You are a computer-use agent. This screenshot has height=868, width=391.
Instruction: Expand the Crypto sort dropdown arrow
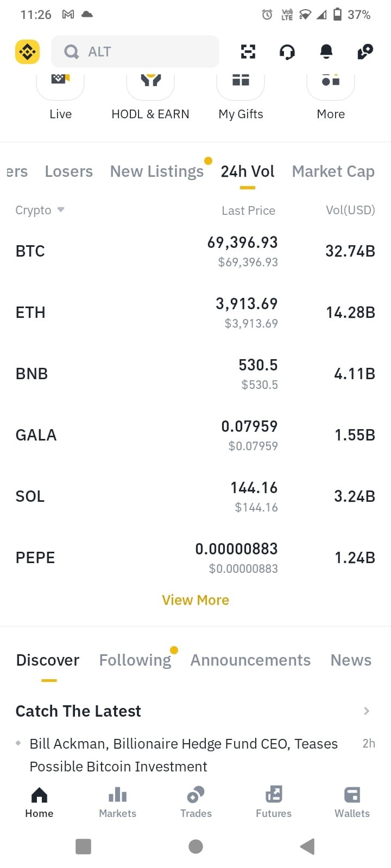(61, 209)
